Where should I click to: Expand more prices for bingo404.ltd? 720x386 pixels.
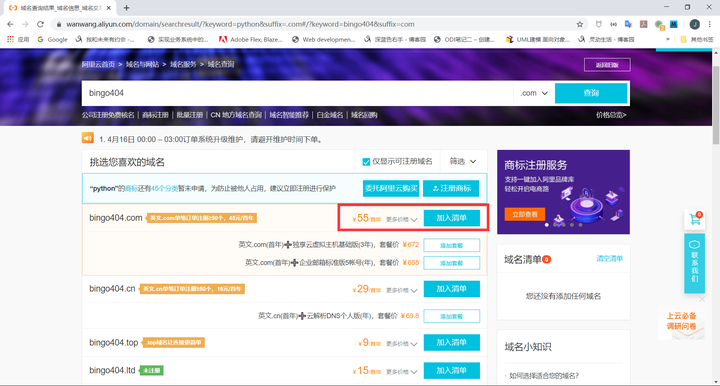(x=402, y=372)
